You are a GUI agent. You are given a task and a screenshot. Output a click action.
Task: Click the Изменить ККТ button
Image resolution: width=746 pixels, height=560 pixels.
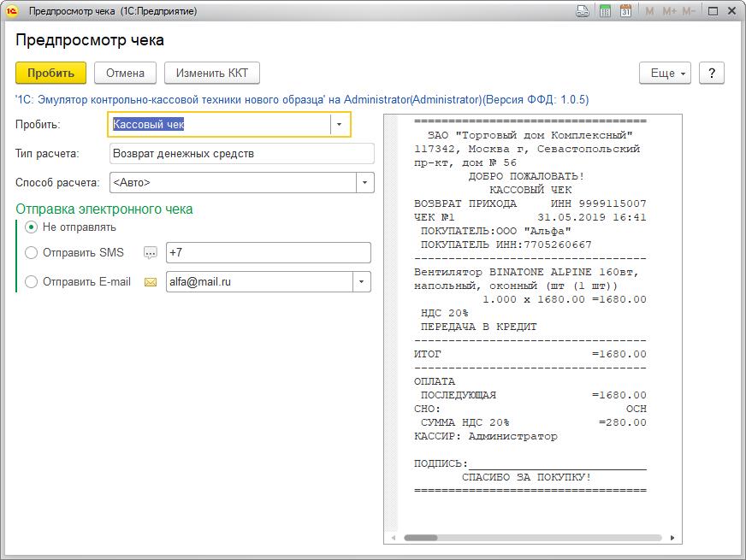pos(211,74)
